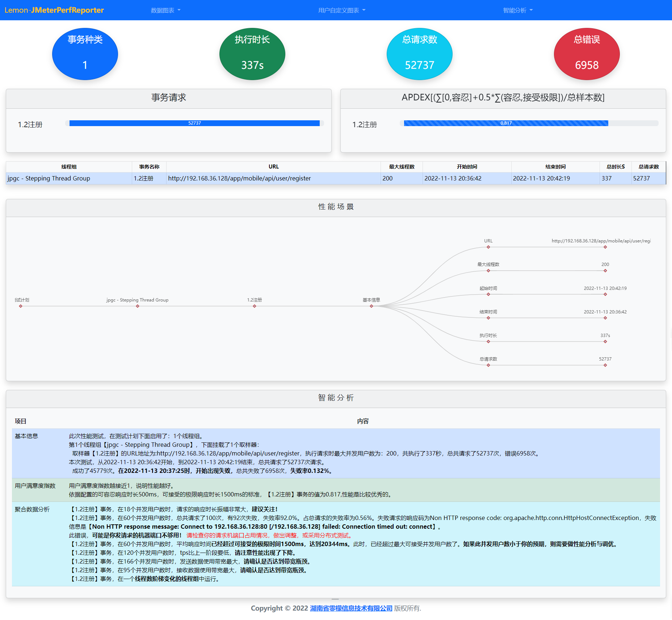Click the 试计划 root tree node
The width and height of the screenshot is (672, 620).
pos(21,306)
